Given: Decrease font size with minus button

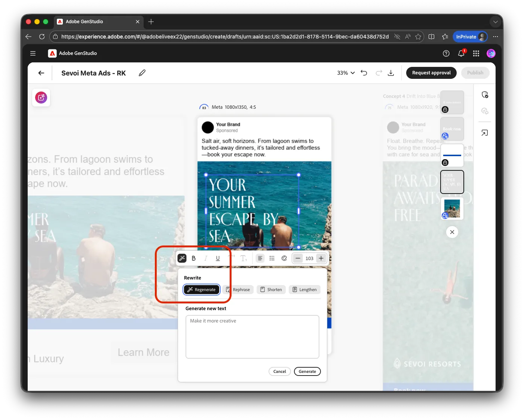Looking at the screenshot, I should pos(298,258).
